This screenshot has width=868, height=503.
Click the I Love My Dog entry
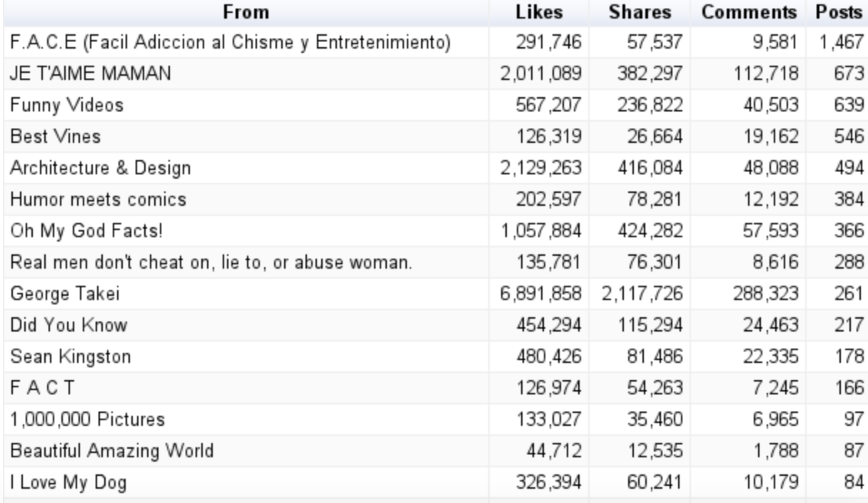69,483
